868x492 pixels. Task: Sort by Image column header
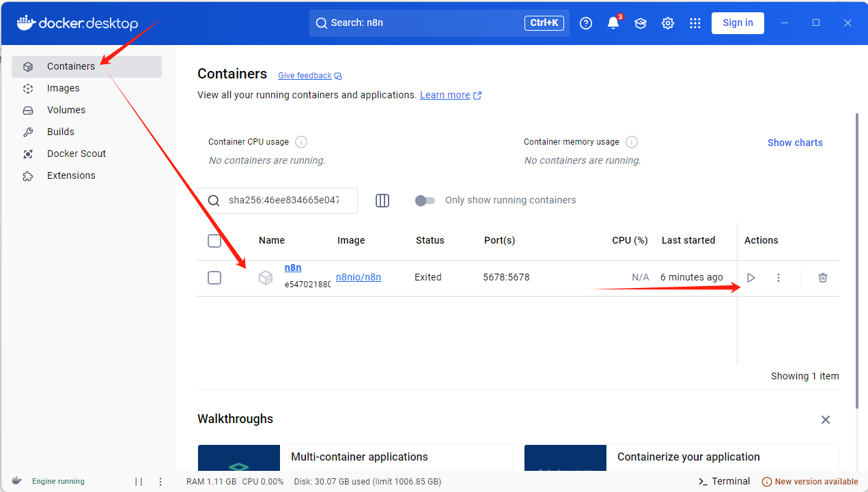351,240
